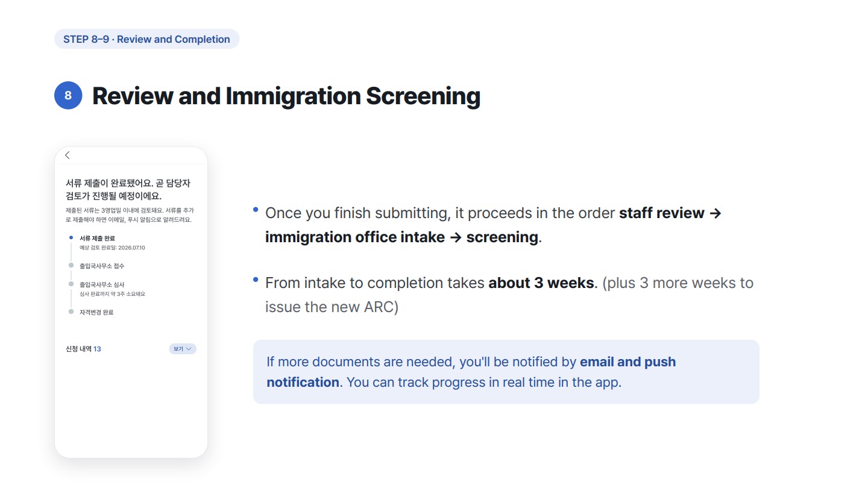
Task: Select the 자격변경 완료 timeline step
Action: [x=96, y=312]
